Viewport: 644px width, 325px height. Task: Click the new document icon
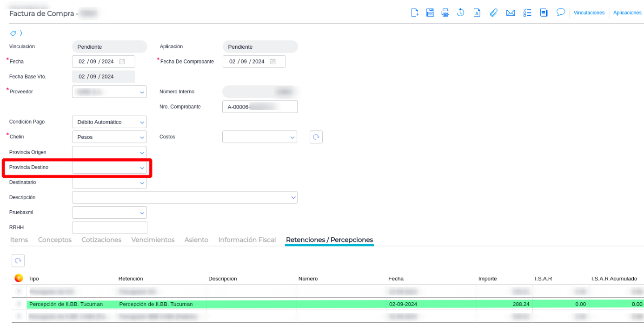pyautogui.click(x=415, y=13)
